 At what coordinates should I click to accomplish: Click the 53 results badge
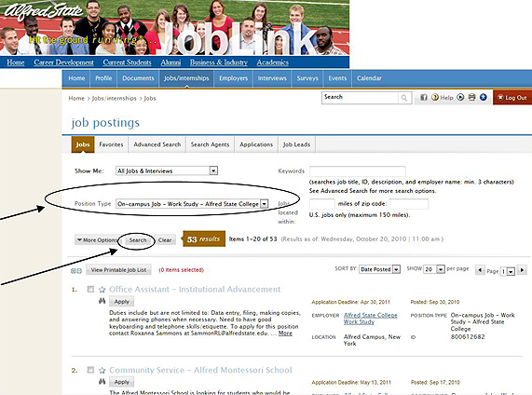coord(204,238)
